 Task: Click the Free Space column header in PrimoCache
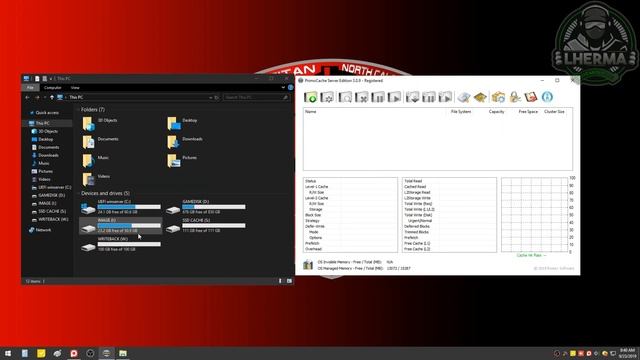pyautogui.click(x=528, y=111)
